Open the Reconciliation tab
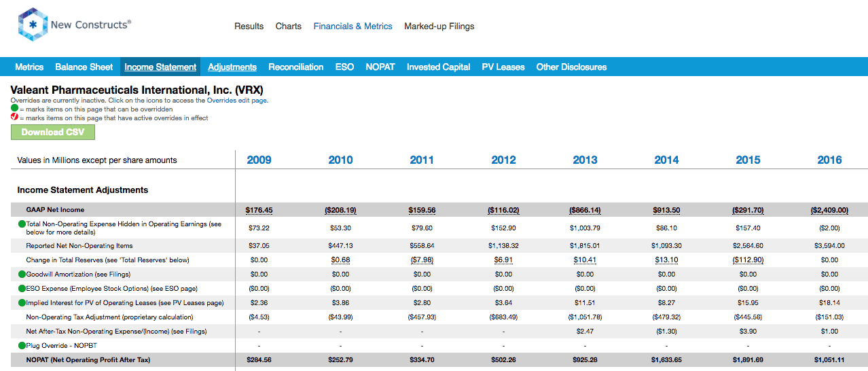 click(x=295, y=67)
